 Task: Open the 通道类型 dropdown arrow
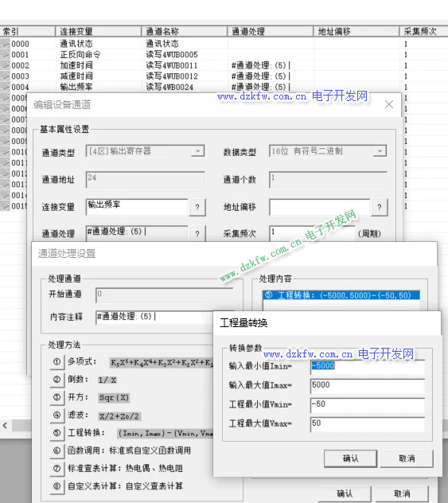tap(198, 151)
